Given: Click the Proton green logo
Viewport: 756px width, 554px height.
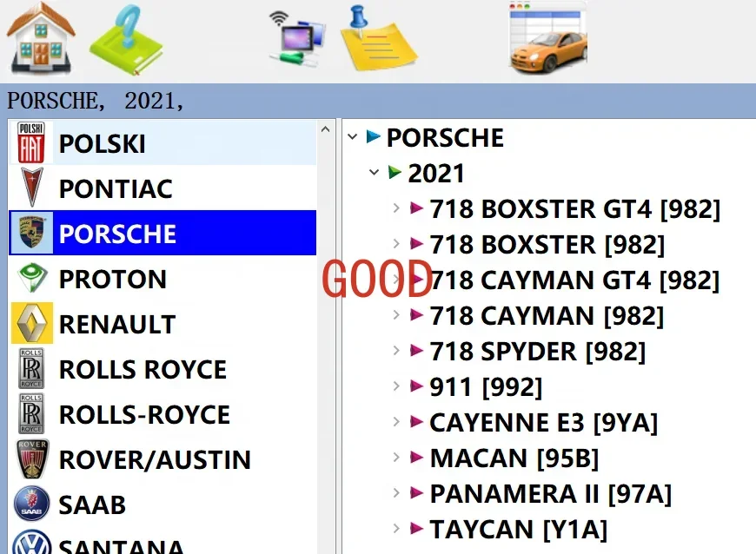Looking at the screenshot, I should (x=32, y=278).
